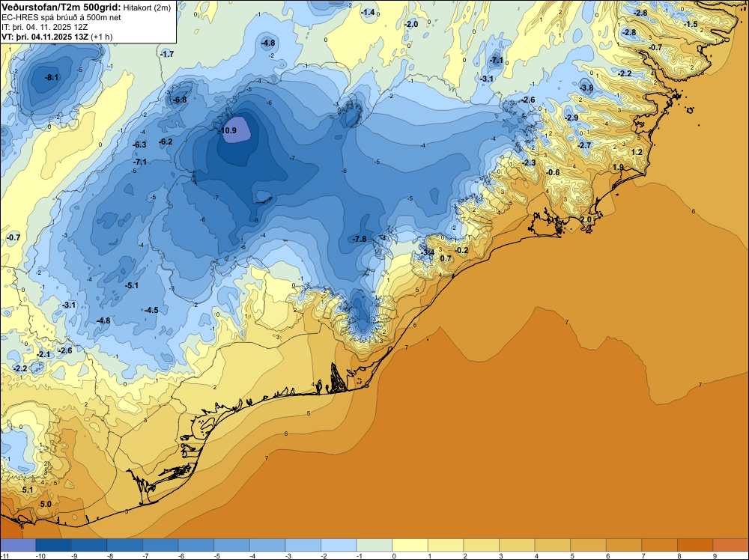
Task: Click the 5.1 temperature label
Action: click(x=28, y=490)
